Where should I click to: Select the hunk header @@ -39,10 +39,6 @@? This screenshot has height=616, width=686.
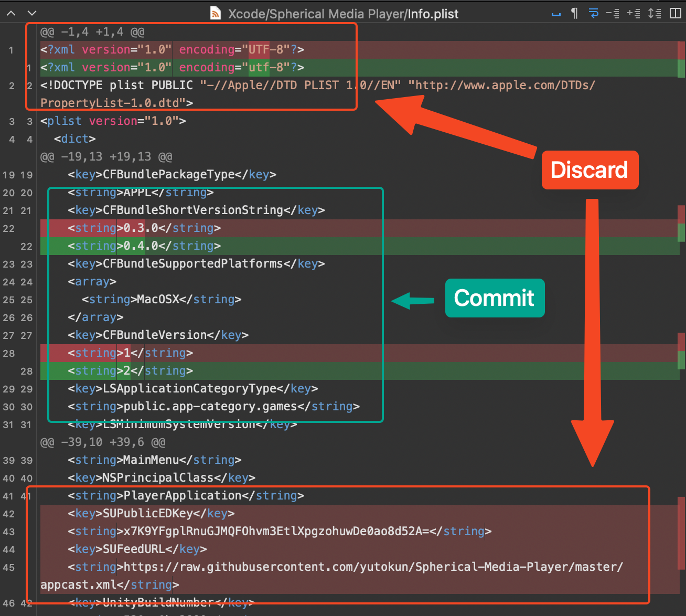(103, 442)
